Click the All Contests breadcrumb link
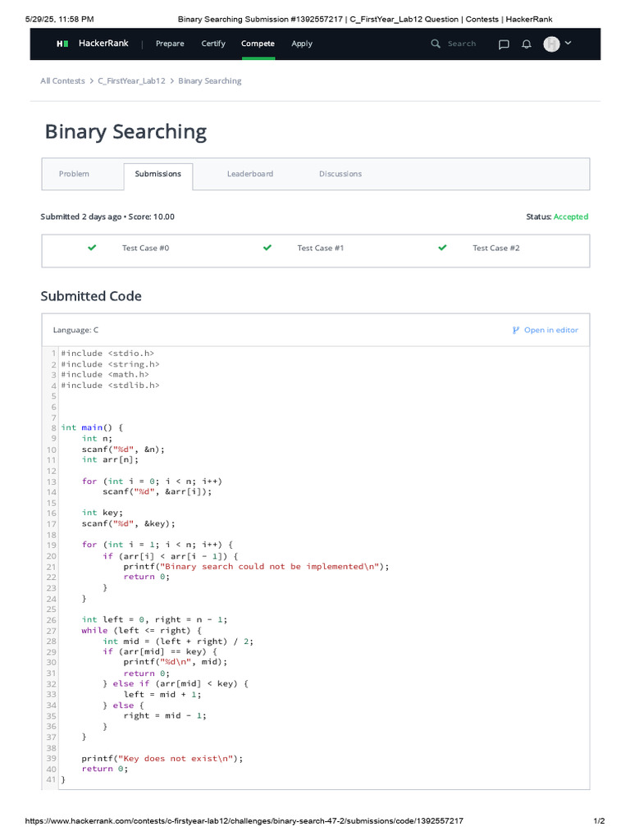Screen dimensions: 630x840 pos(62,81)
